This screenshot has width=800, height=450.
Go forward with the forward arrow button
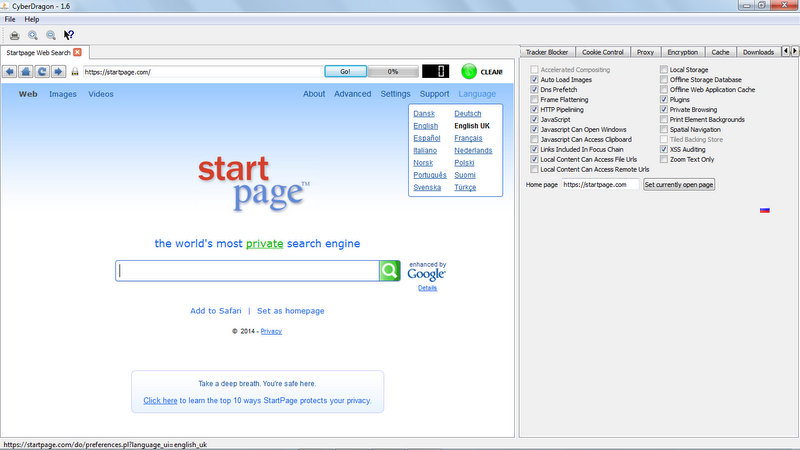pos(59,71)
